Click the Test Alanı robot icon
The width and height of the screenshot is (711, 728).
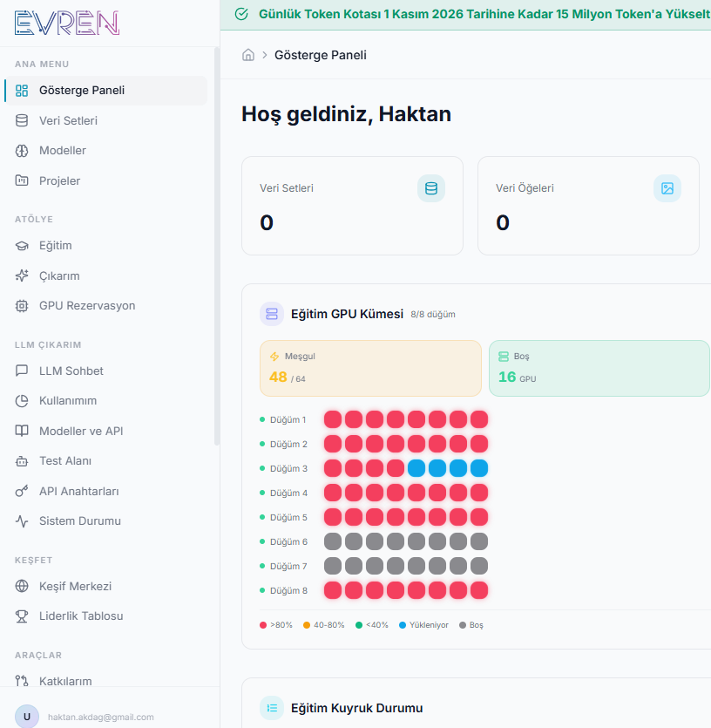coord(22,461)
